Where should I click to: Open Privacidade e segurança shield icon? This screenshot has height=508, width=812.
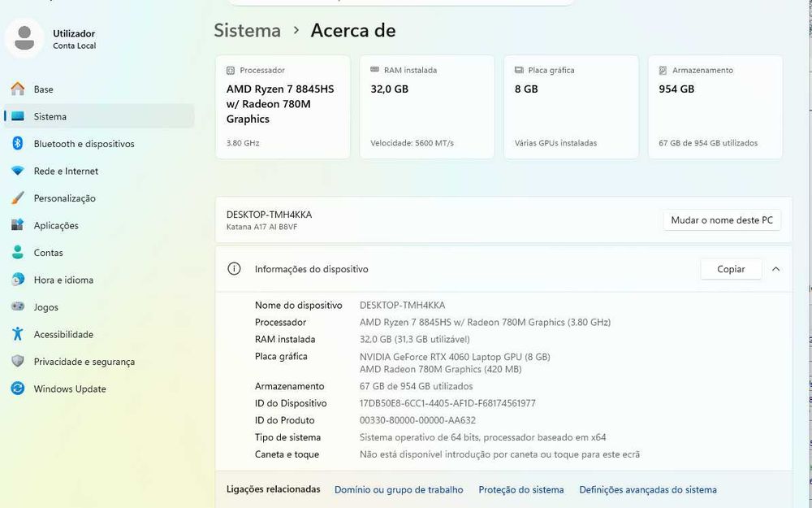(x=18, y=362)
